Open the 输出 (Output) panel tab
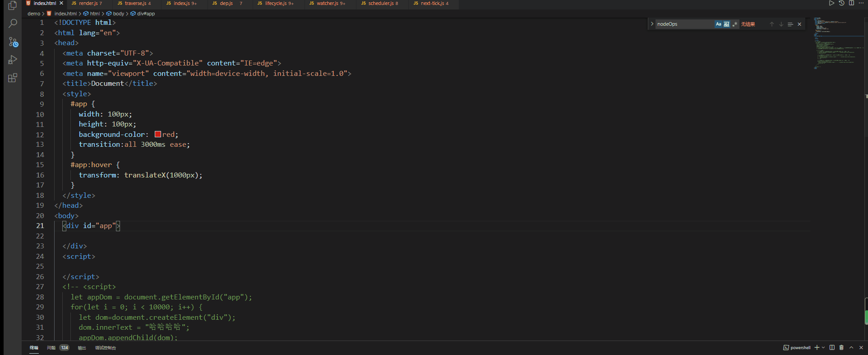868x355 pixels. pos(82,348)
